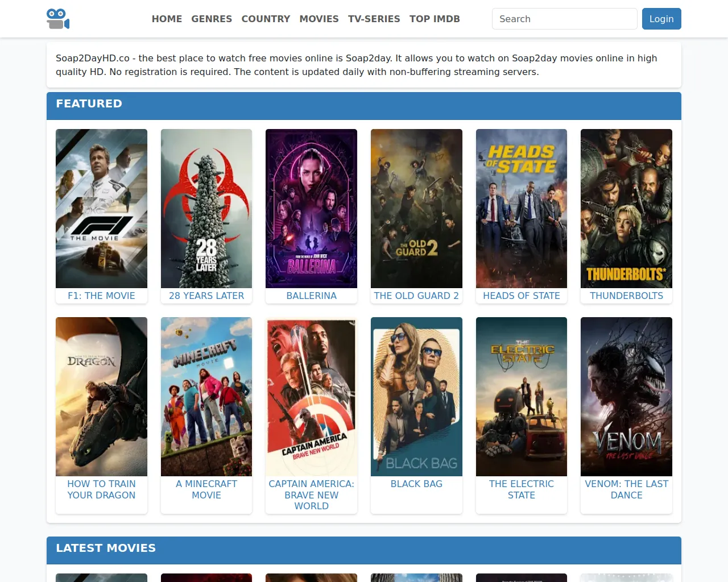Open The Electric State poster
Viewport: 728px width, 582px height.
coord(522,397)
